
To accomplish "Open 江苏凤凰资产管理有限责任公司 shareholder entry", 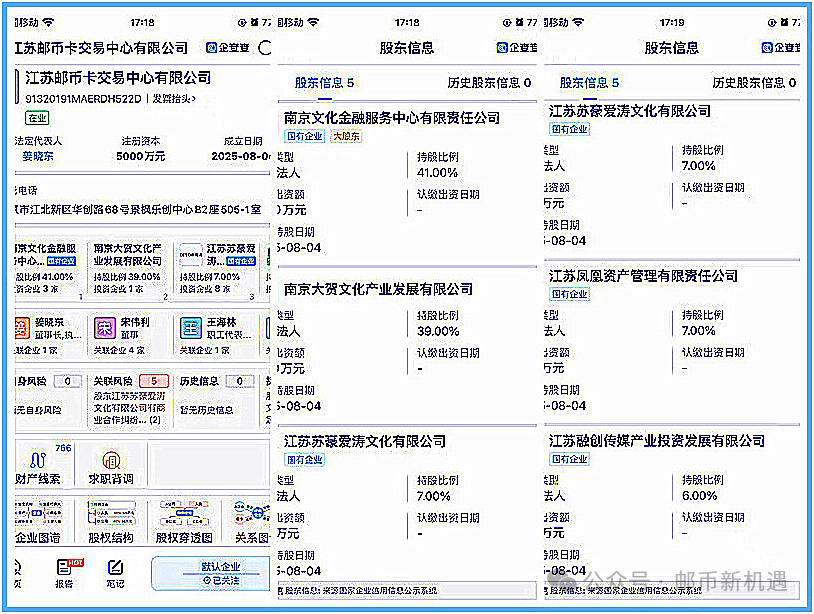I will coord(643,276).
